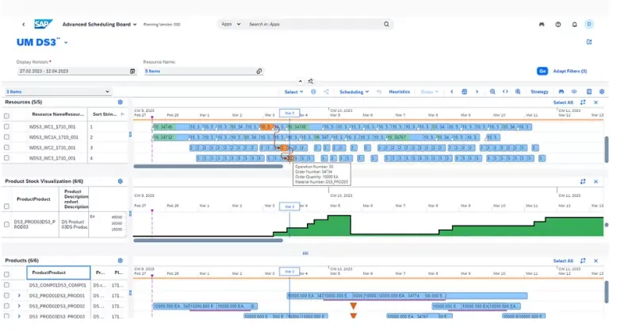Click Select All in the Resources chart

pos(563,102)
